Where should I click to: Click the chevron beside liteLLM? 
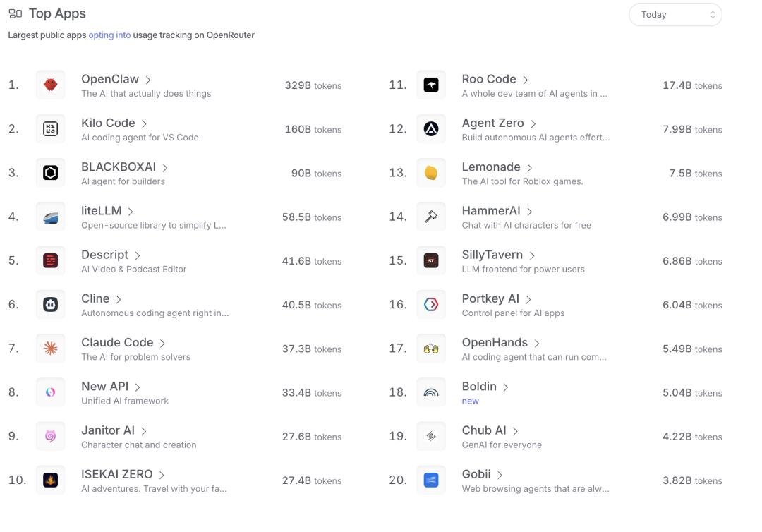[x=131, y=212]
